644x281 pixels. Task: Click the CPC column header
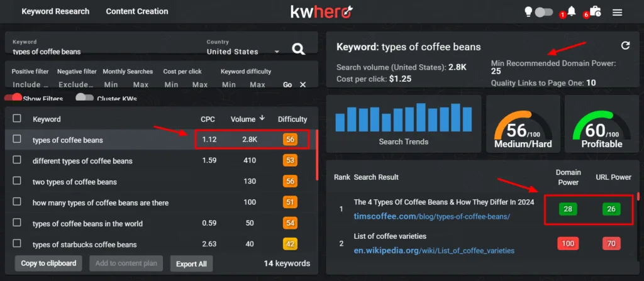[208, 119]
